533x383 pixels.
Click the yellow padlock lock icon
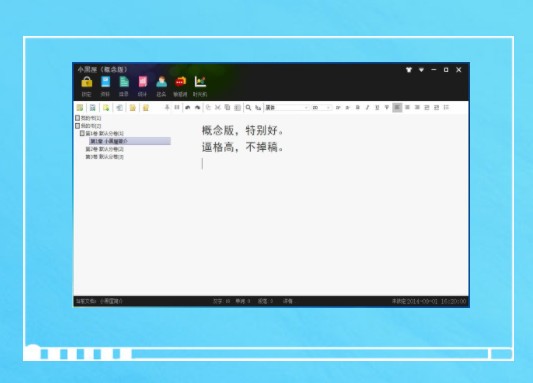87,83
